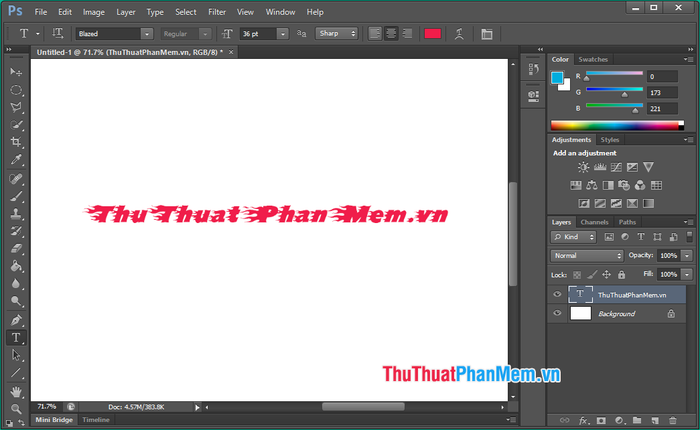
Task: Select the Hand tool
Action: (x=16, y=392)
